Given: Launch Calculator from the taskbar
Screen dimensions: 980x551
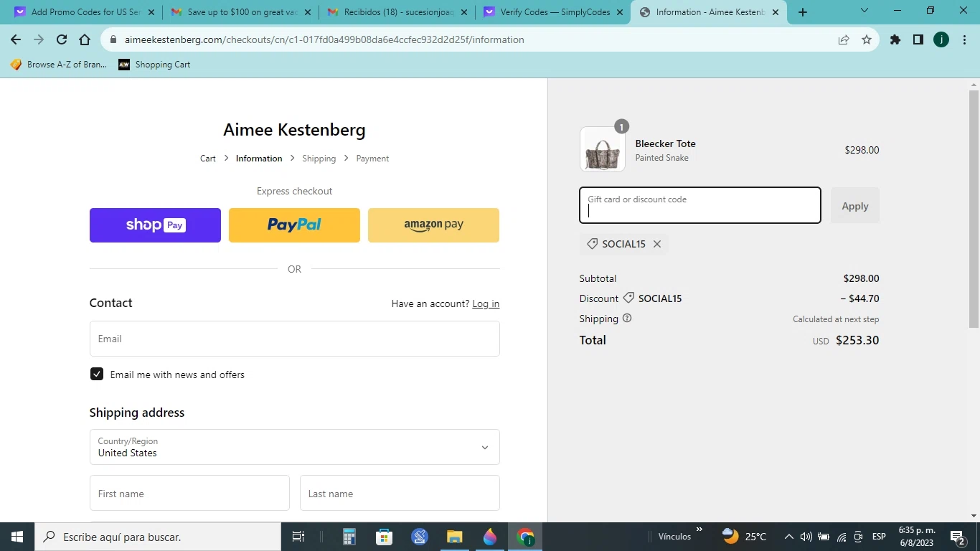Looking at the screenshot, I should (x=349, y=537).
